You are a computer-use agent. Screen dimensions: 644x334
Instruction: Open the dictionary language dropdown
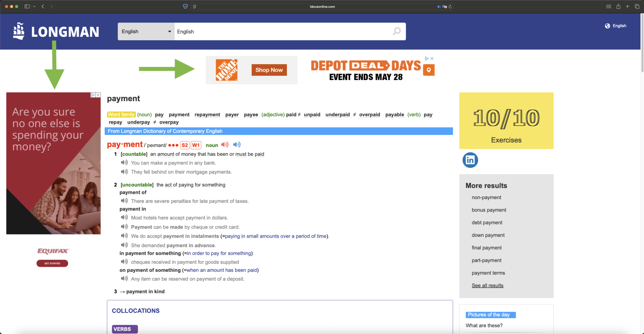146,31
